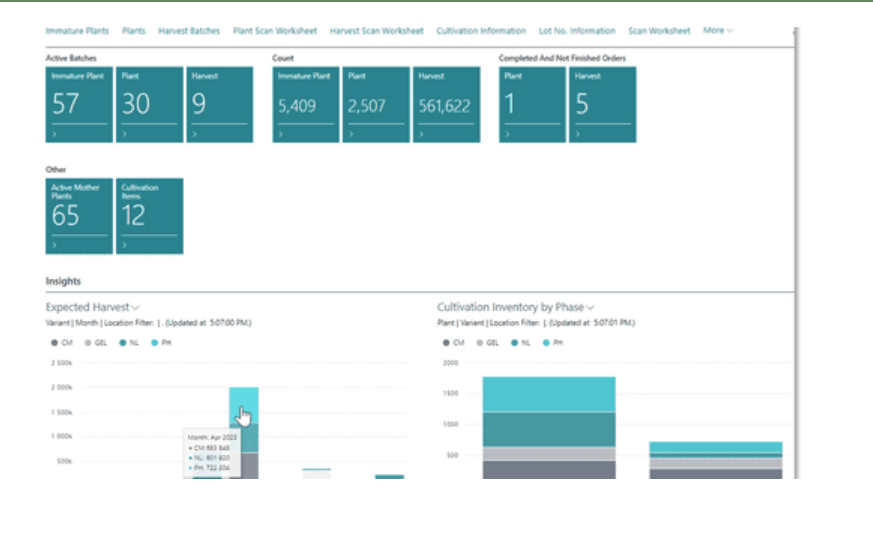
Task: Click the arrow on Active Batches Harvest tile
Action: 191,133
